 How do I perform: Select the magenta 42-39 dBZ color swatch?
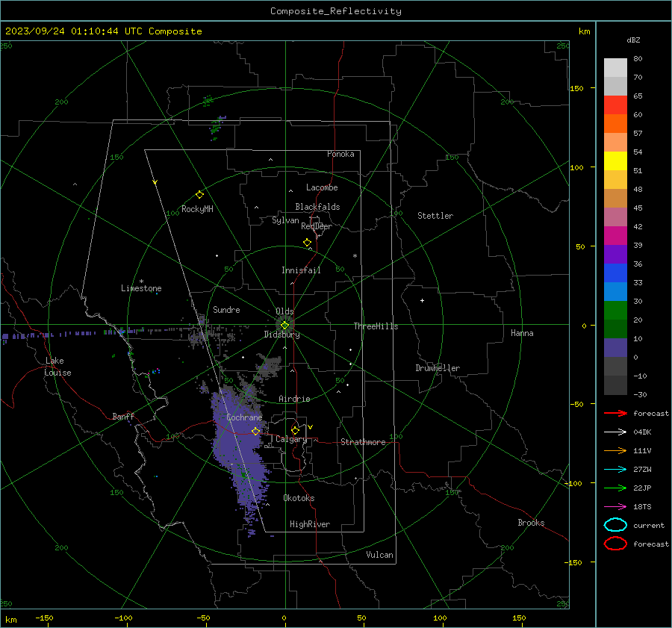click(615, 235)
